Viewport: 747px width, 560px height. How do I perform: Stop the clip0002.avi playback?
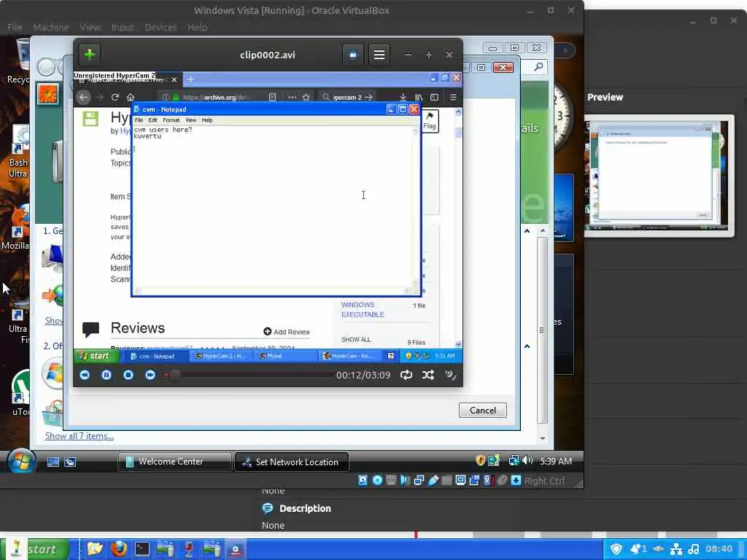tap(128, 376)
